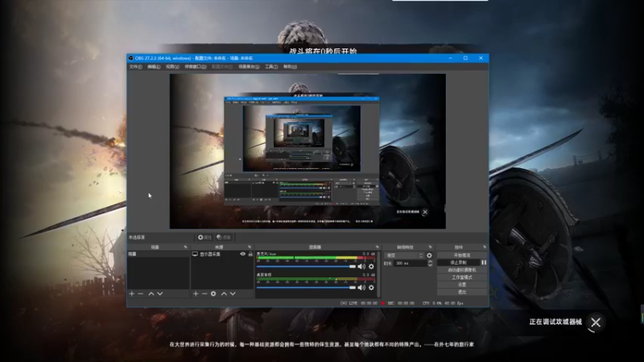Click 开始推流 start streaming button

[x=462, y=255]
